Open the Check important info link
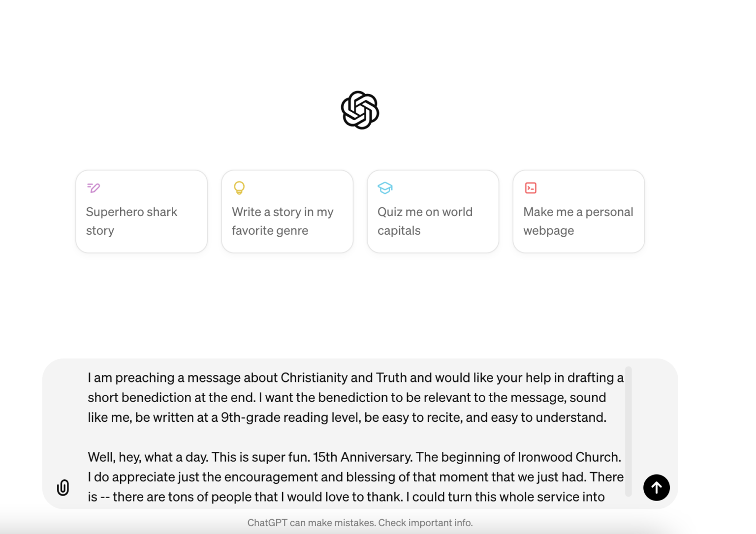Image resolution: width=756 pixels, height=534 pixels. [x=425, y=523]
